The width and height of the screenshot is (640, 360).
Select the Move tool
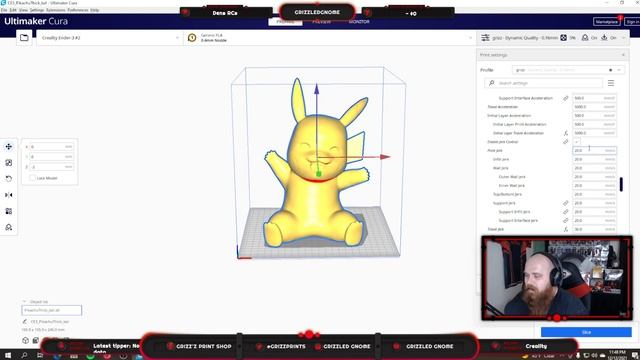point(9,147)
